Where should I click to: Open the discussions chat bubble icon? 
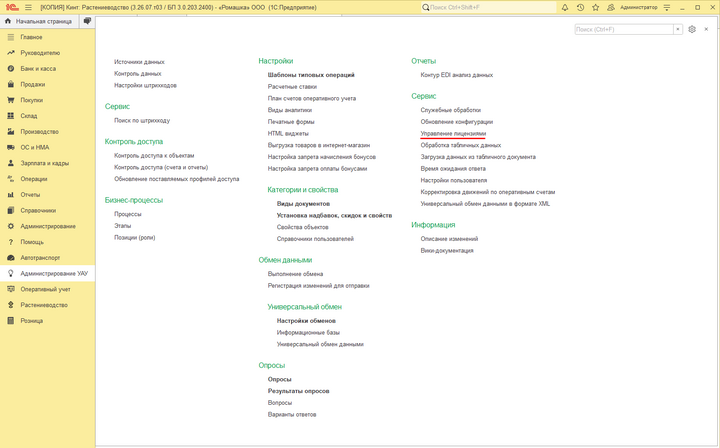[87, 21]
